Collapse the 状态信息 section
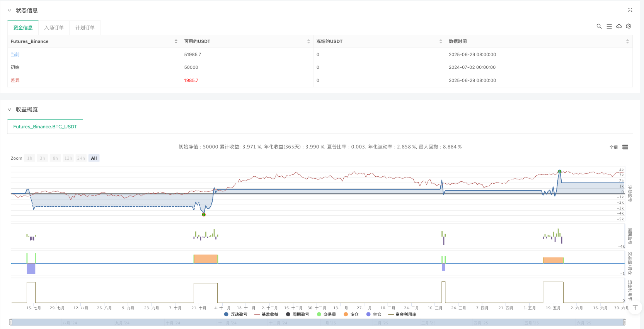Screen dimensions: 644x329 pos(10,10)
